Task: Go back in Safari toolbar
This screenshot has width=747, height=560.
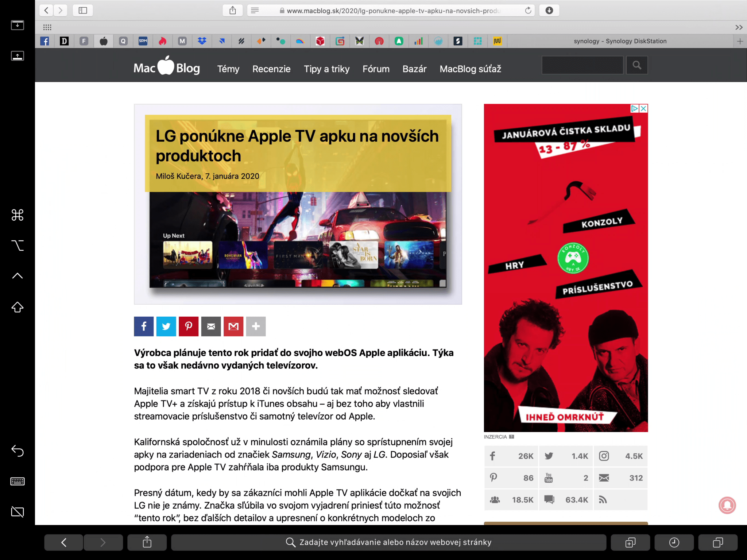Action: pyautogui.click(x=46, y=10)
